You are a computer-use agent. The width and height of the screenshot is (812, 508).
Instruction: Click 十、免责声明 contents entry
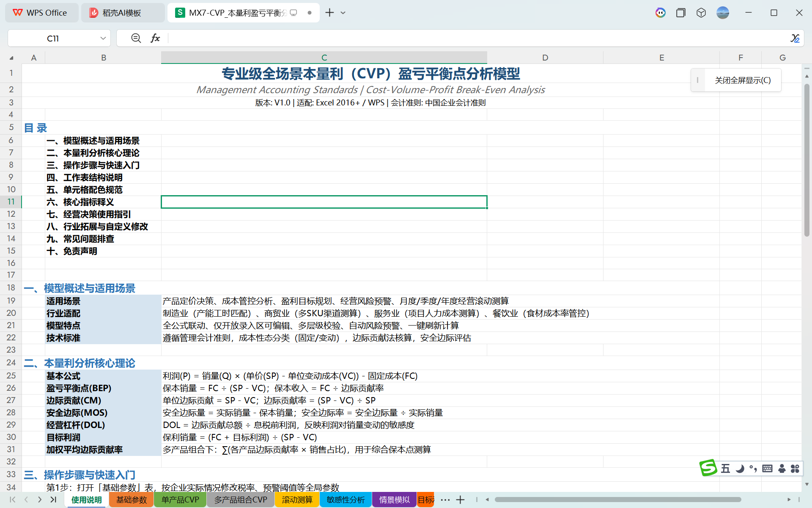(72, 251)
